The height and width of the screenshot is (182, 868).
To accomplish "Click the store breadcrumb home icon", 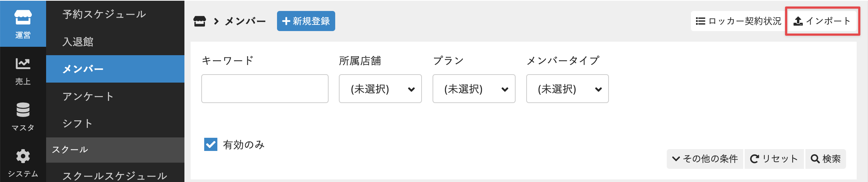I will [199, 21].
